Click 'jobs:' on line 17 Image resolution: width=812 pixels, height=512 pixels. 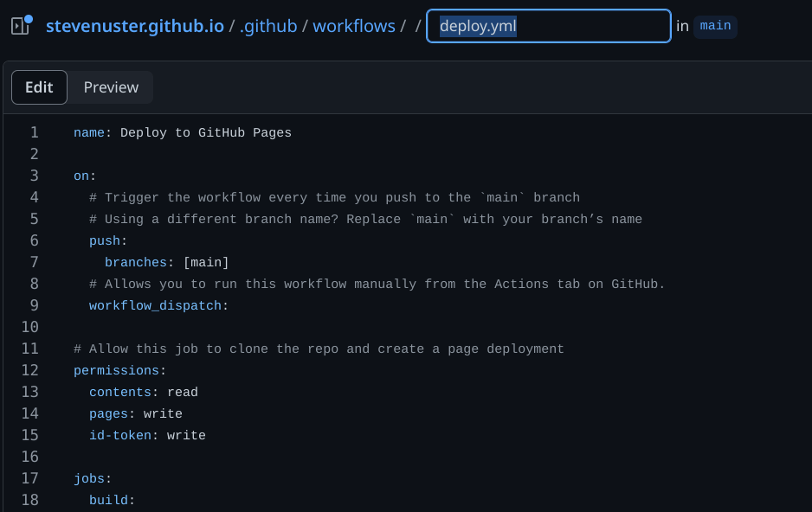[93, 479]
